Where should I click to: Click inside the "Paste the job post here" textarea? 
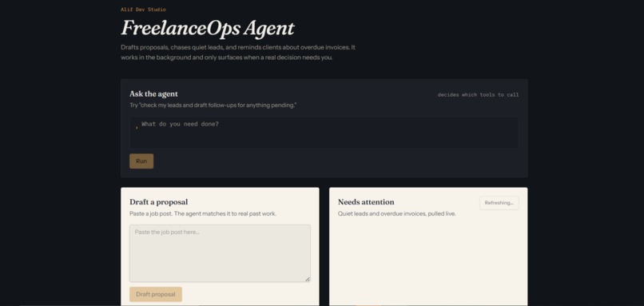(220, 253)
